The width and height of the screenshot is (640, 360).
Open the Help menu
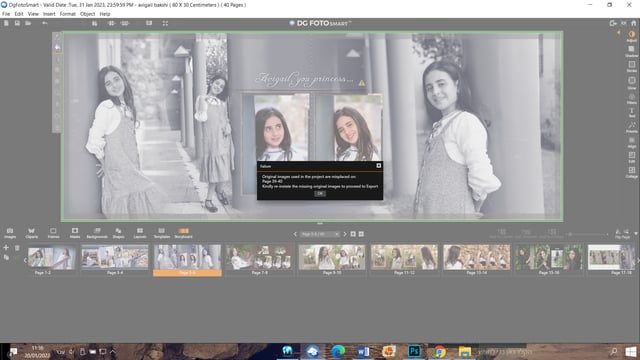(105, 14)
